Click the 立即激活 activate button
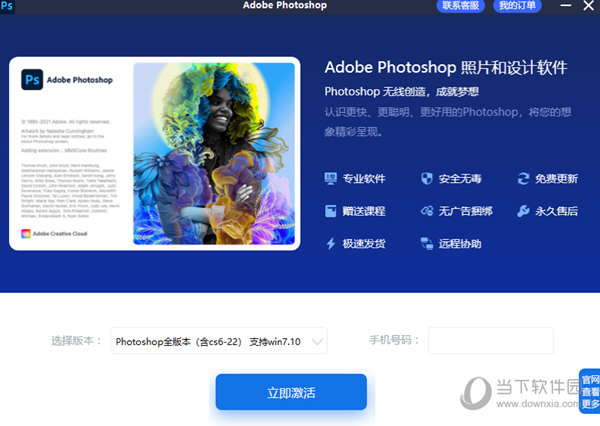Screen dimensions: 600x426 [x=291, y=392]
